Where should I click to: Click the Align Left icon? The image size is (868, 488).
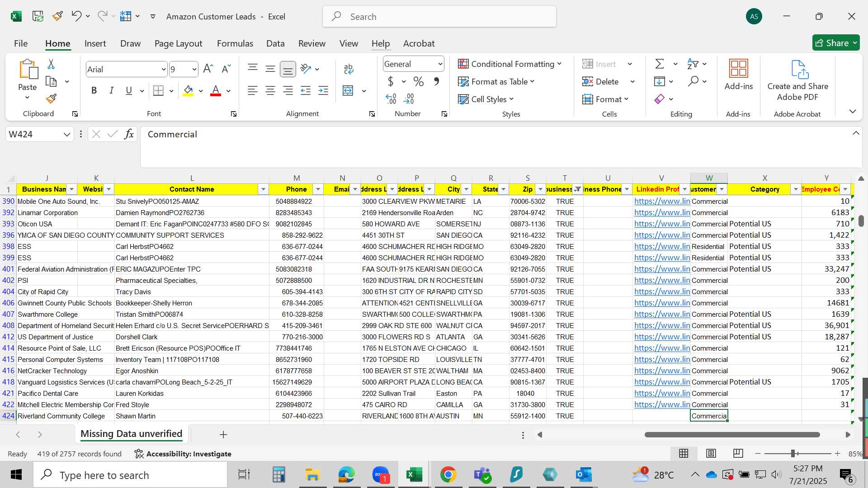point(253,91)
